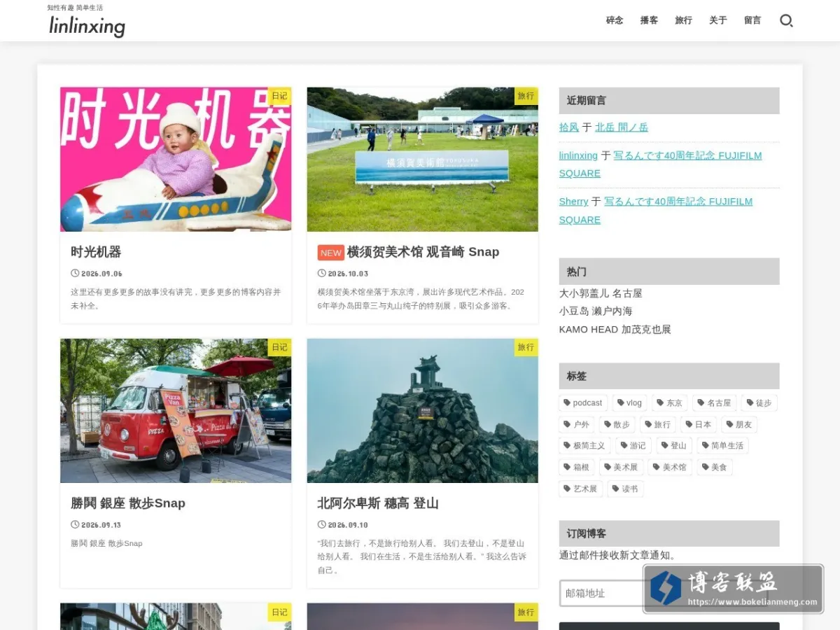Image resolution: width=840 pixels, height=630 pixels.
Task: Select the vlog tag
Action: click(629, 403)
